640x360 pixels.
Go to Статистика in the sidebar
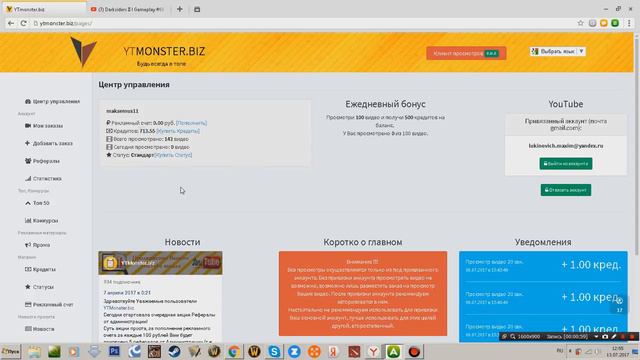(x=43, y=178)
